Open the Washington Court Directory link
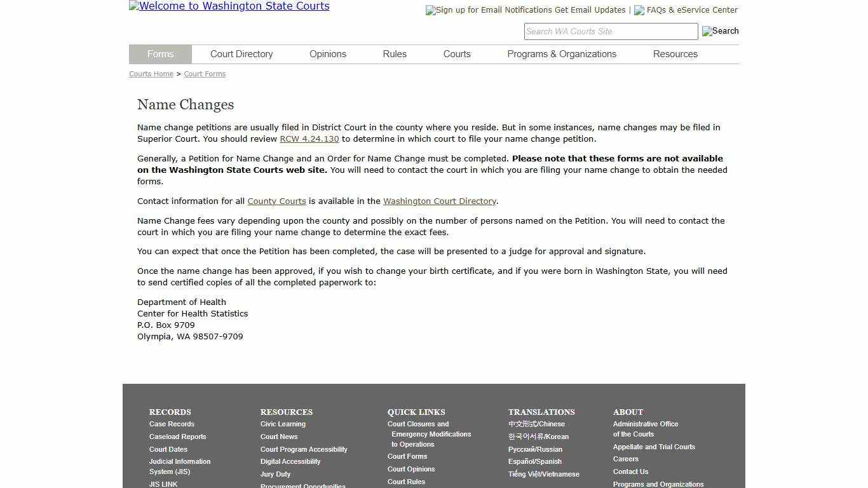This screenshot has width=868, height=488. tap(439, 201)
